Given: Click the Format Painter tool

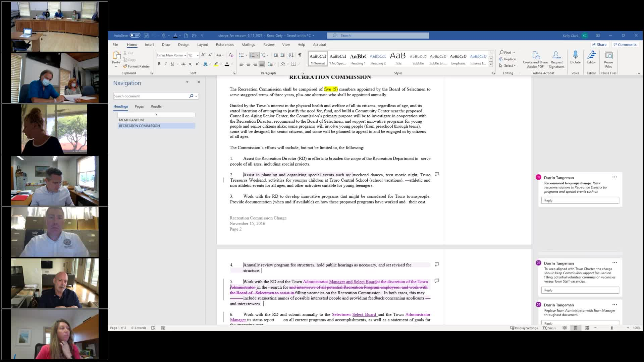Looking at the screenshot, I should click(x=137, y=66).
